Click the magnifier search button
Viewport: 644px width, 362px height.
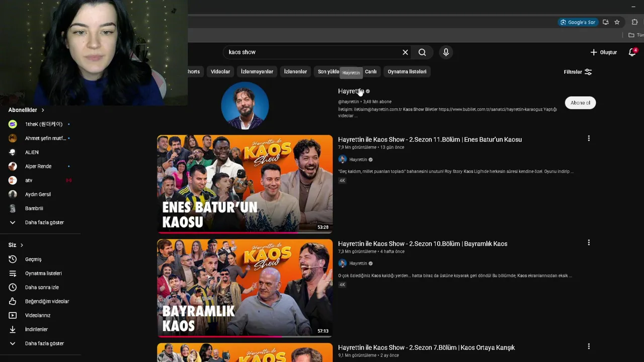coord(422,52)
